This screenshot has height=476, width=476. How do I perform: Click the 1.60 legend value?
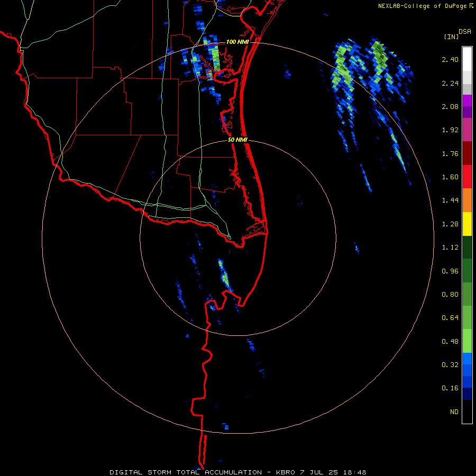450,177
